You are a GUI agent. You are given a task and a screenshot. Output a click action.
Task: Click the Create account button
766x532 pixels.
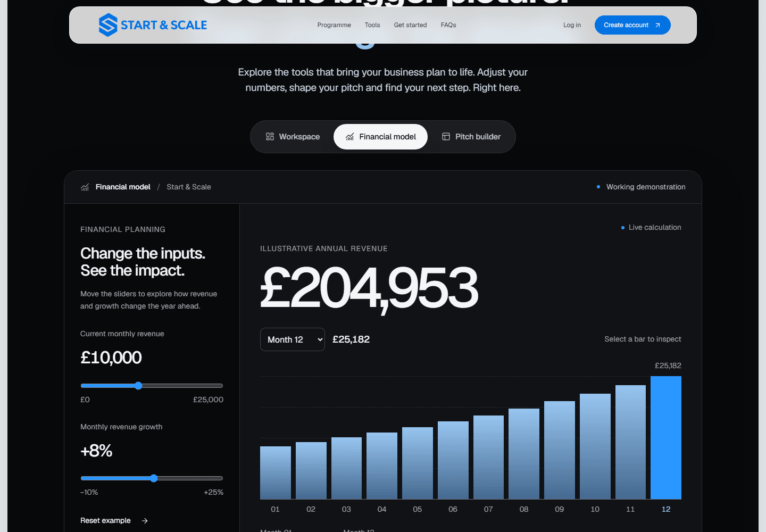tap(632, 25)
